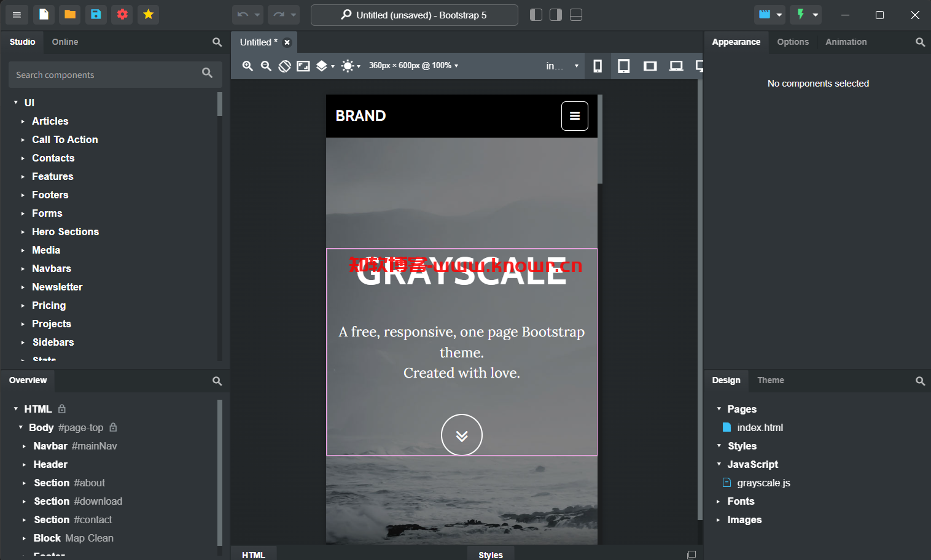The width and height of the screenshot is (931, 560).
Task: Select the Pricing category
Action: coord(49,305)
